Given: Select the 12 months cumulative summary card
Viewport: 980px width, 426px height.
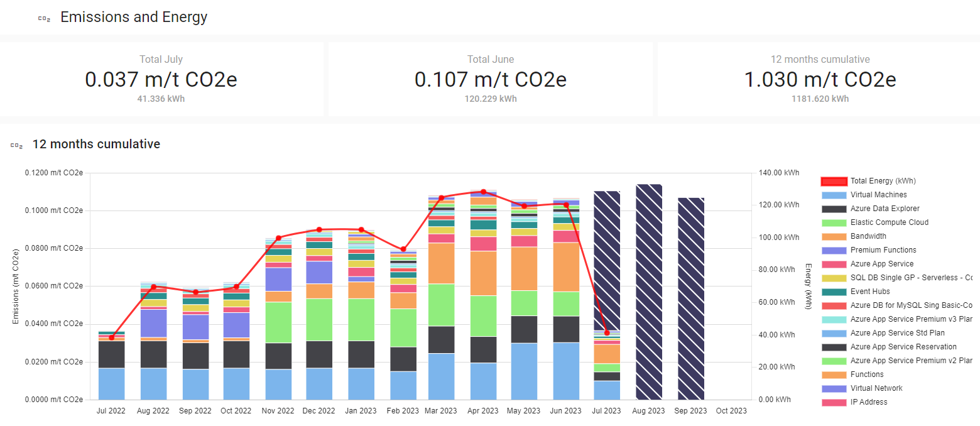Looking at the screenshot, I should pyautogui.click(x=819, y=79).
